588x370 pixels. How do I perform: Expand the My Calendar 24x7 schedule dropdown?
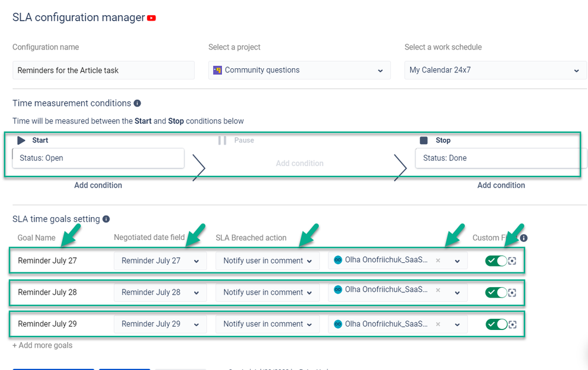[495, 70]
